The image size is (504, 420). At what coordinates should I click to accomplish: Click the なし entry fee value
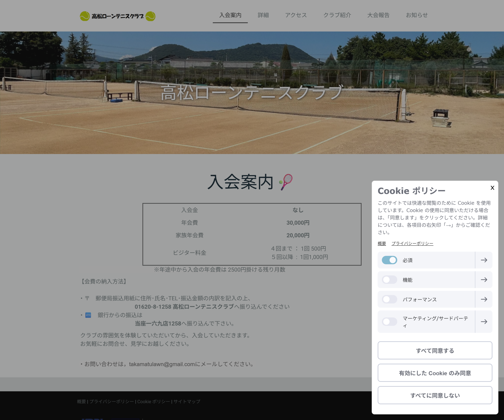click(298, 210)
